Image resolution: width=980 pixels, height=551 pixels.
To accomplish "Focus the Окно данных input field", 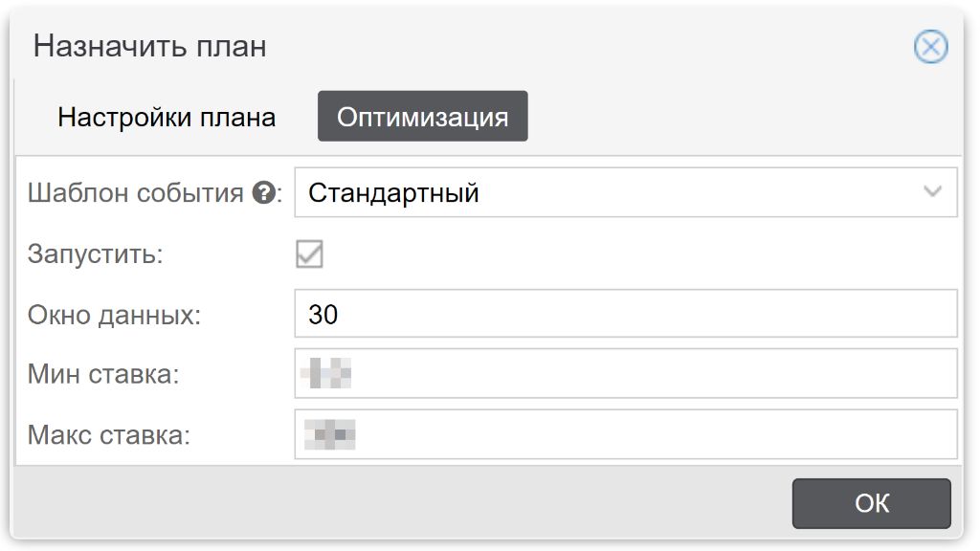I will [x=626, y=314].
